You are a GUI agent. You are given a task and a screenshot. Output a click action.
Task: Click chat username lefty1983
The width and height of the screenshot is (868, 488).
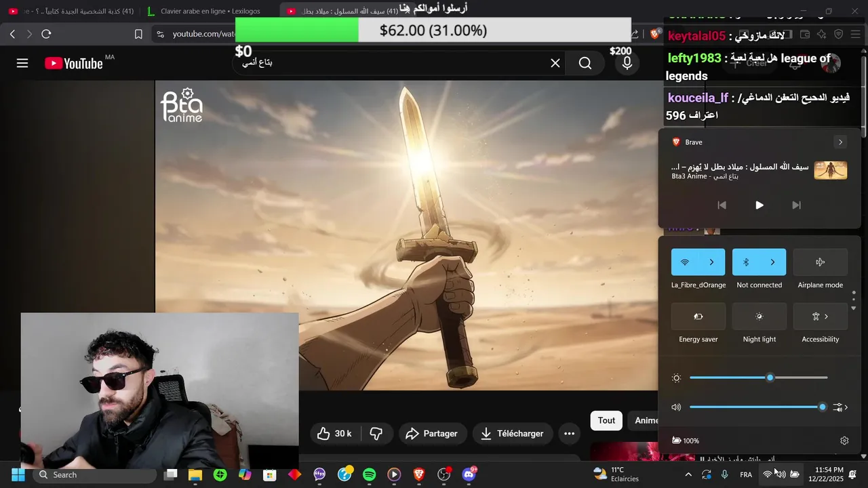tap(694, 59)
